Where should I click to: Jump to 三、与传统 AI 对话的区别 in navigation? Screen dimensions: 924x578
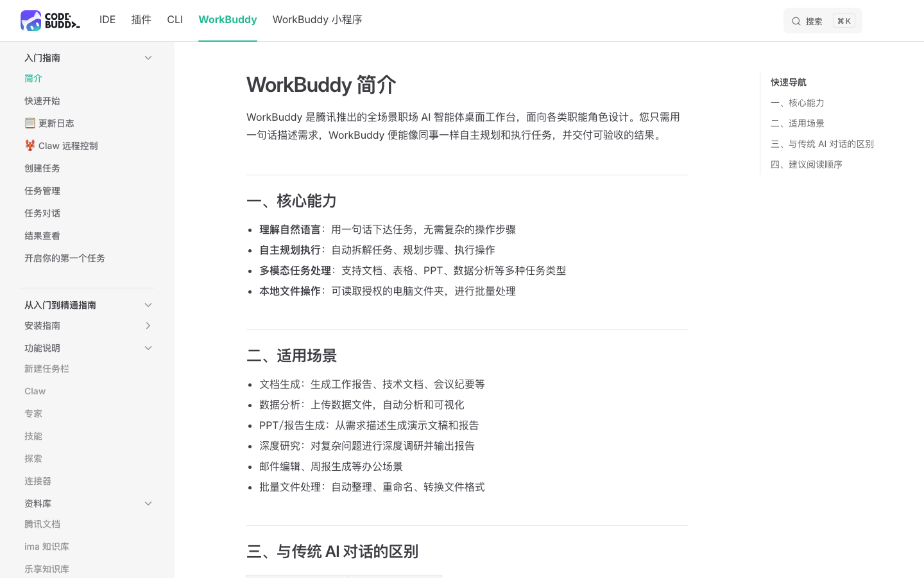pos(822,144)
